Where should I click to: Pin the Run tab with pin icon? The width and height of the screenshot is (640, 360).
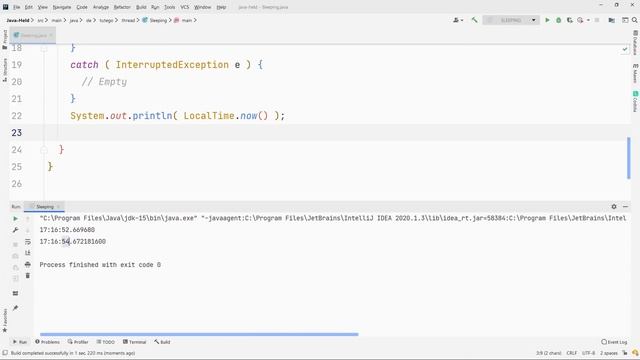click(16, 308)
